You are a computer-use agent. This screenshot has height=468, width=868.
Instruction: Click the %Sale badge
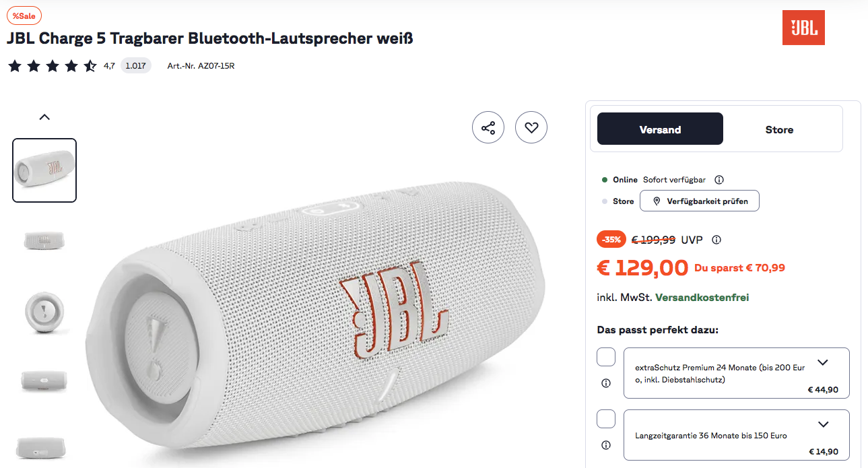click(24, 15)
